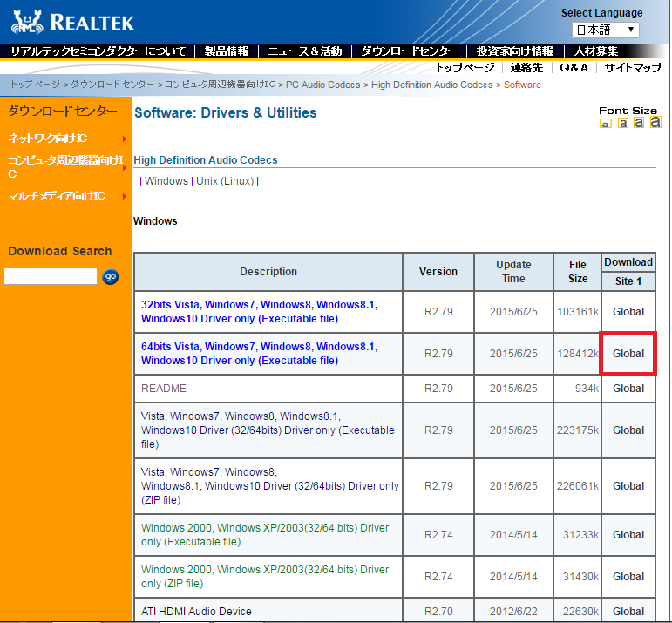
Task: Open 連絡先 contact link
Action: pyautogui.click(x=526, y=68)
